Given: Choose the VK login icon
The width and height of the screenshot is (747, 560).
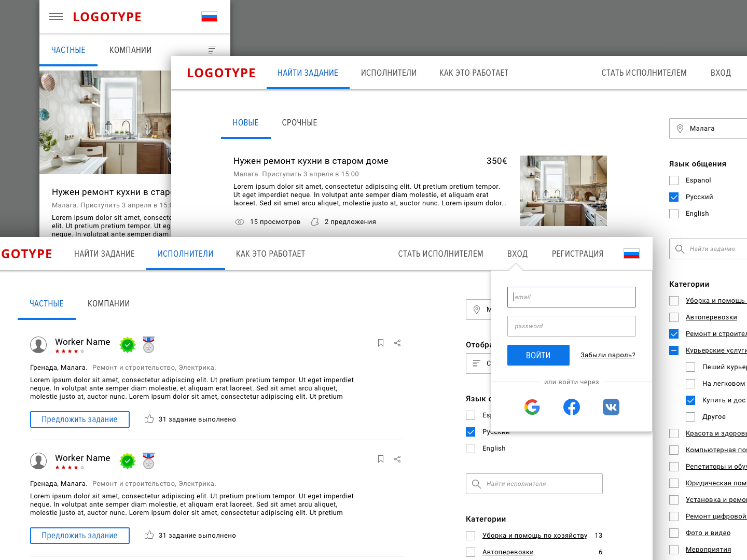Looking at the screenshot, I should coord(611,407).
